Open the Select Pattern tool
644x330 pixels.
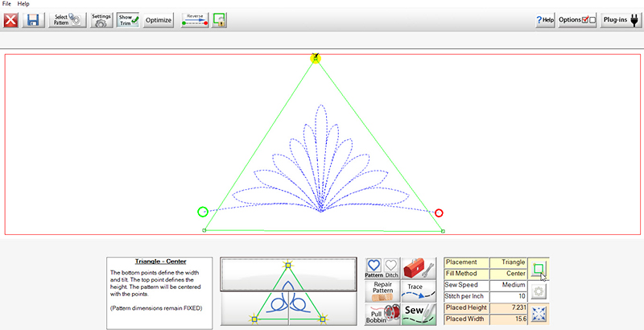tap(68, 19)
